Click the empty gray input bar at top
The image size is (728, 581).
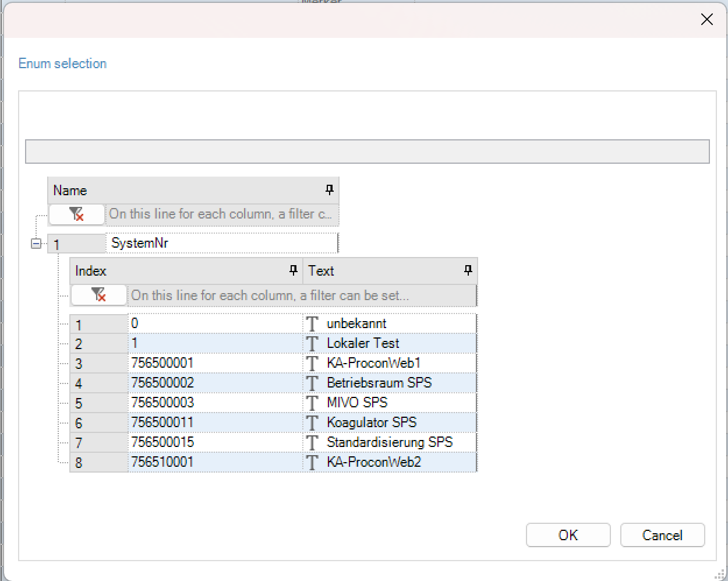pyautogui.click(x=367, y=152)
